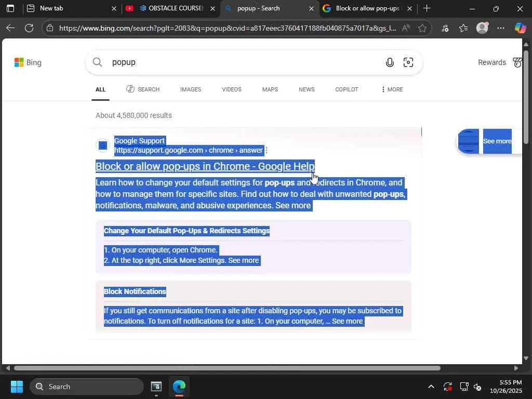Switch to the COPILOT tab
This screenshot has height=399, width=532.
(x=347, y=89)
